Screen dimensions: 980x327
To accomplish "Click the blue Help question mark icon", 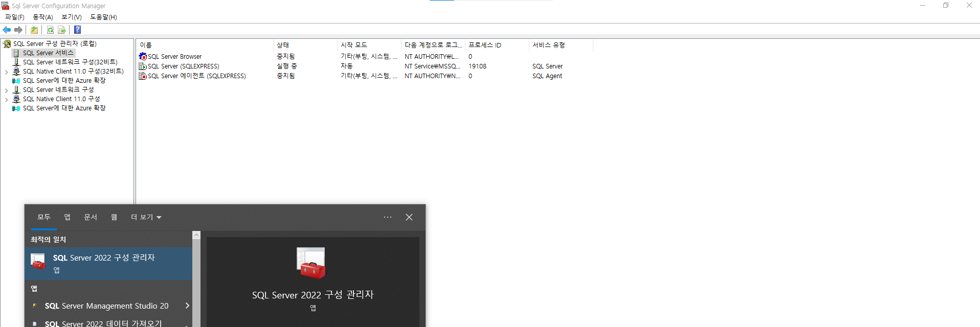I will pyautogui.click(x=78, y=30).
